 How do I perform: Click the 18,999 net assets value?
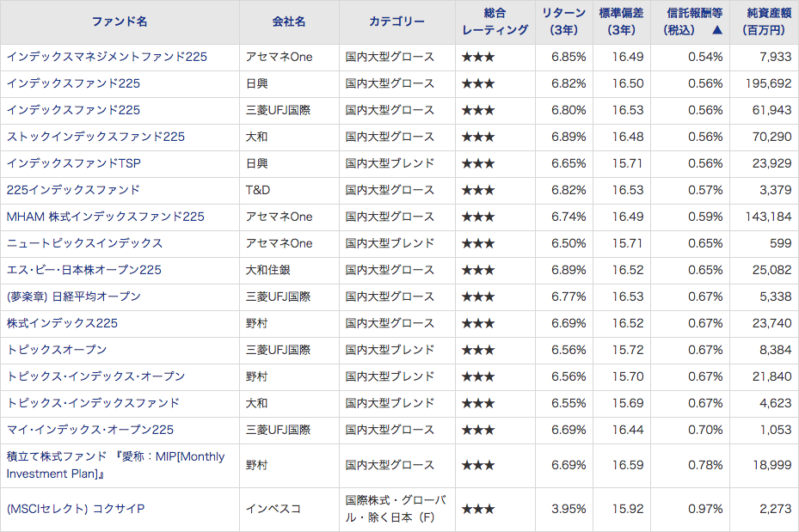772,465
